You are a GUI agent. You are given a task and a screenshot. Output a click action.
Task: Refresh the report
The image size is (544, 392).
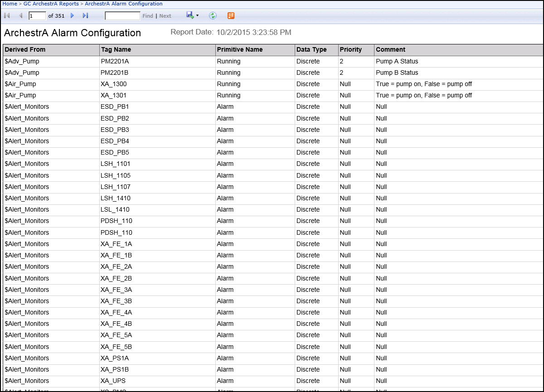pos(213,16)
